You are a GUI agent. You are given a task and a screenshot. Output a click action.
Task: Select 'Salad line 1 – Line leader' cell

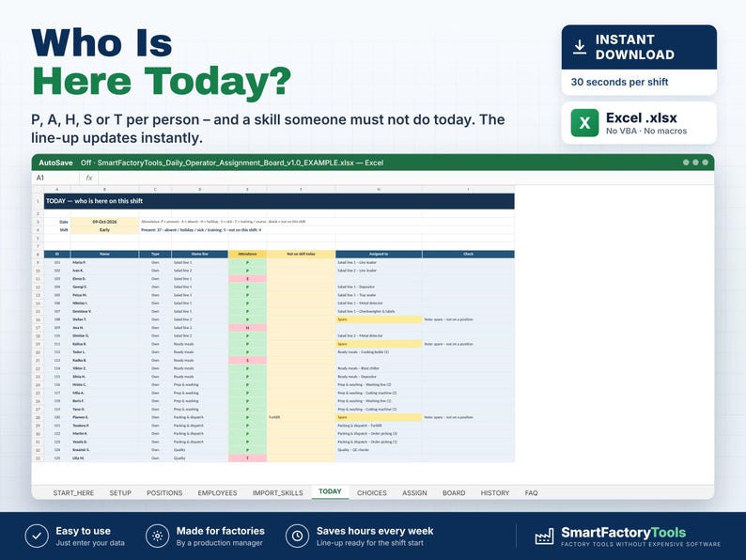pos(379,262)
